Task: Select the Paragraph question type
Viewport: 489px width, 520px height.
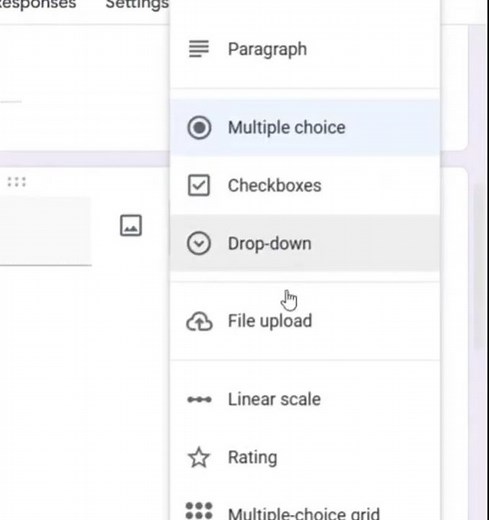Action: coord(305,49)
